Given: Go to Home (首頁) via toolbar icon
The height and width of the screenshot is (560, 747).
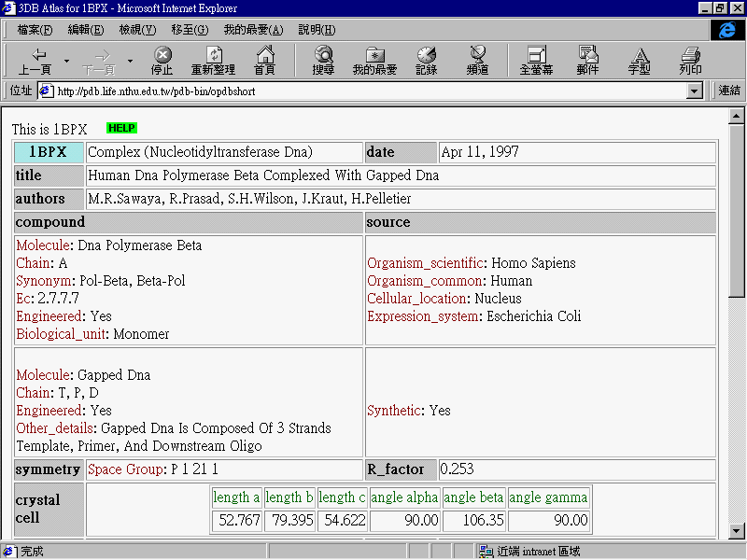Looking at the screenshot, I should pos(265,61).
